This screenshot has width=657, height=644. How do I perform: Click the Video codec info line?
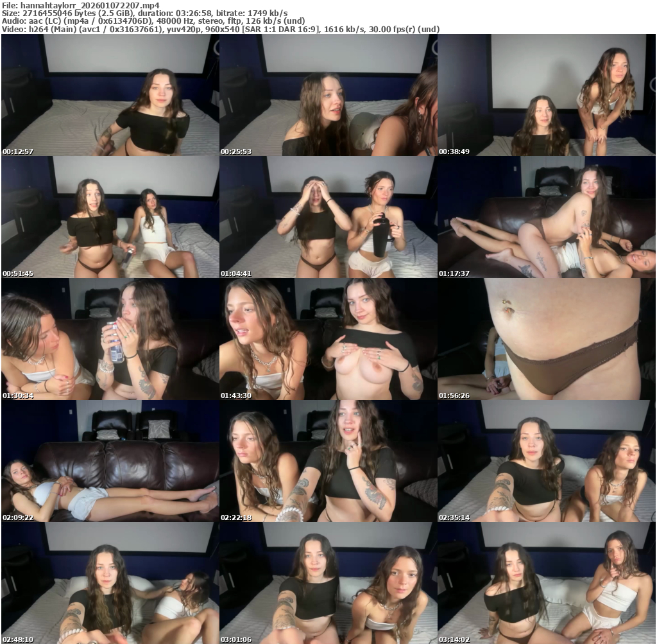click(x=221, y=29)
